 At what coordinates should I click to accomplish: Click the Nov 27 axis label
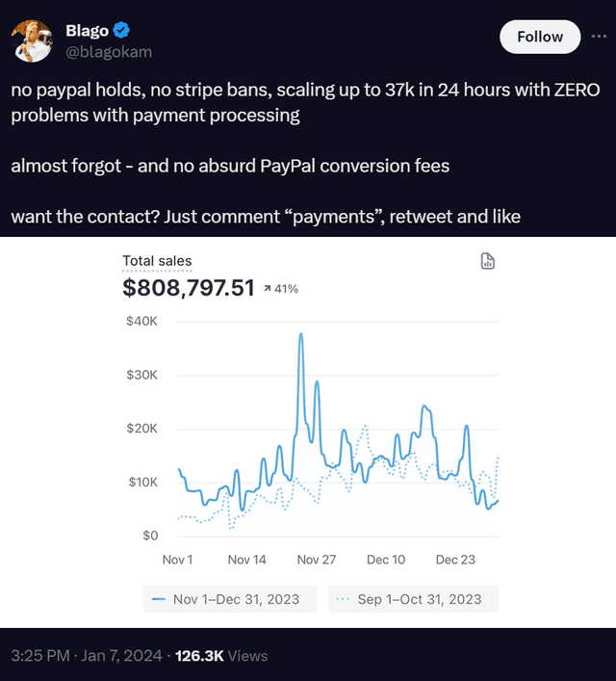(x=317, y=560)
